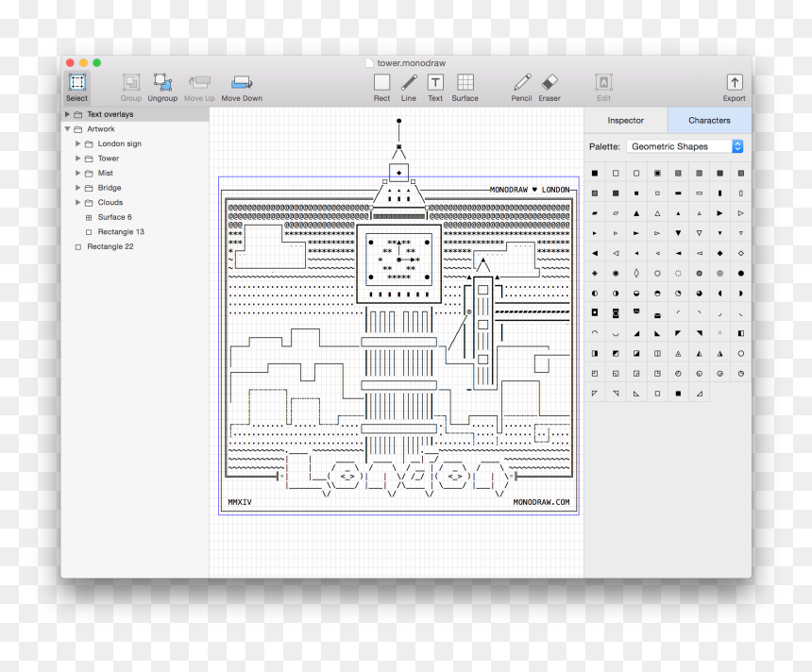Click the MONODRAW.COM text on canvas
The image size is (812, 672).
(541, 502)
